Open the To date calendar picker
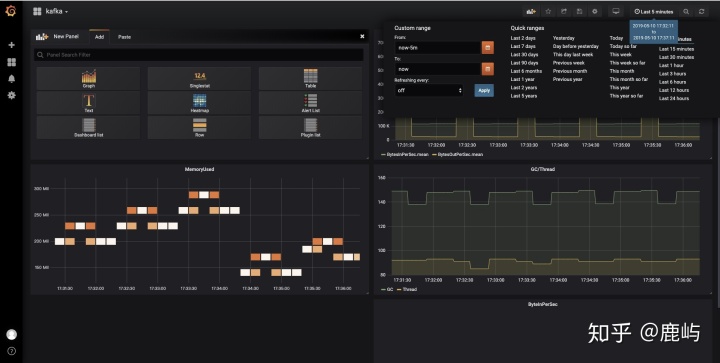 click(488, 69)
